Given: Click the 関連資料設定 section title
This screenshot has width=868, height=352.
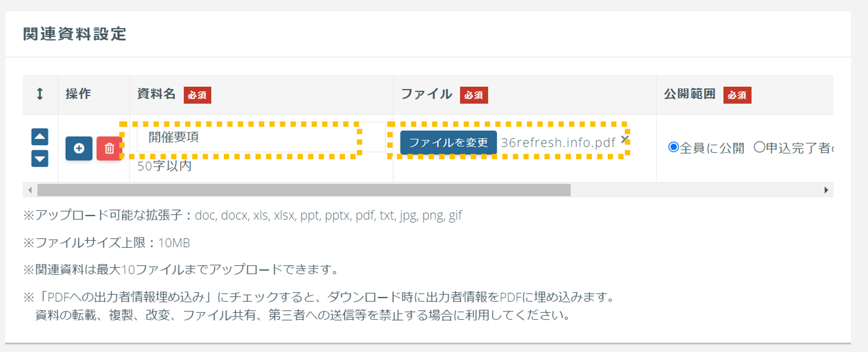Looking at the screenshot, I should (75, 34).
